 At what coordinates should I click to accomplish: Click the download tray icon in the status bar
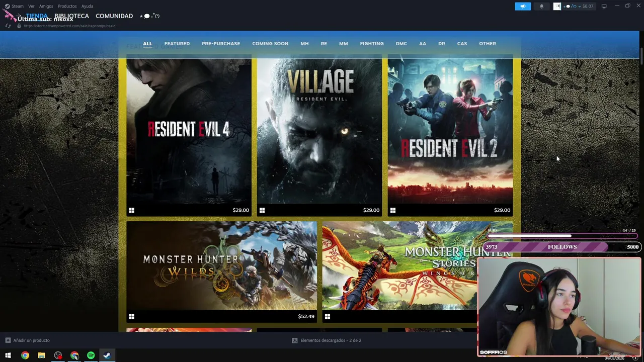[295, 340]
